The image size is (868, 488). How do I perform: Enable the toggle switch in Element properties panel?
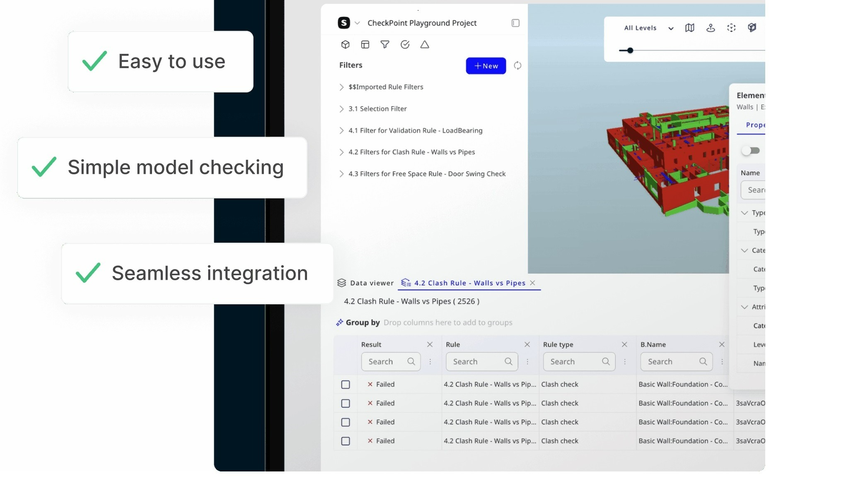pyautogui.click(x=751, y=151)
